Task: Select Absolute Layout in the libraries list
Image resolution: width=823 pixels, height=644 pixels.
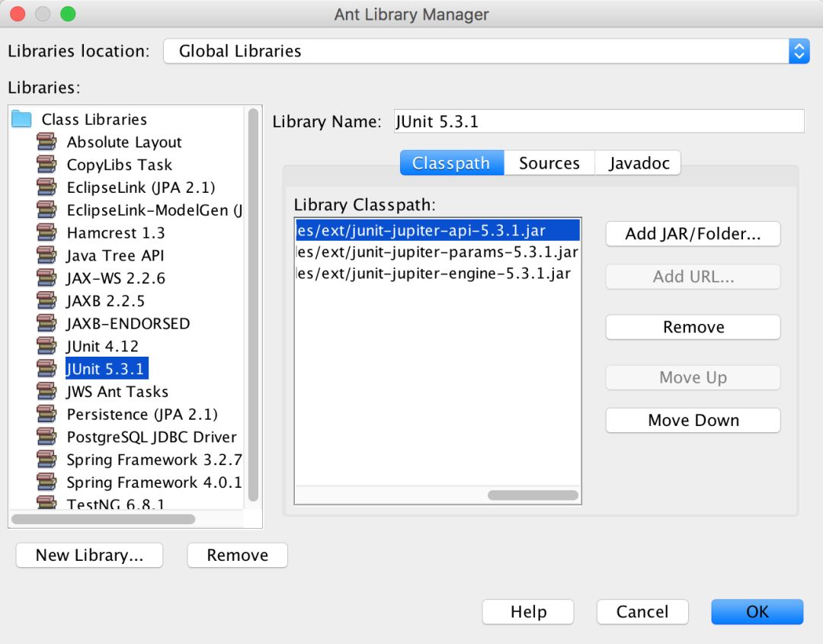Action: click(124, 143)
